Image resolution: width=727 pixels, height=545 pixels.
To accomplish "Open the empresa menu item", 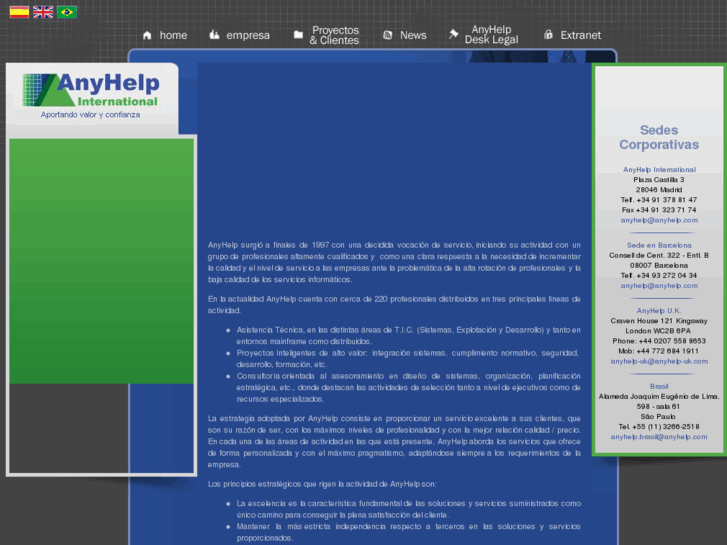I will tap(248, 35).
